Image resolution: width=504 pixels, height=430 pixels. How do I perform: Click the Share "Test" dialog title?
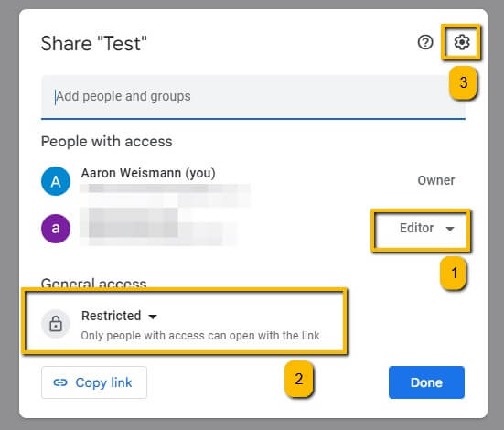94,43
